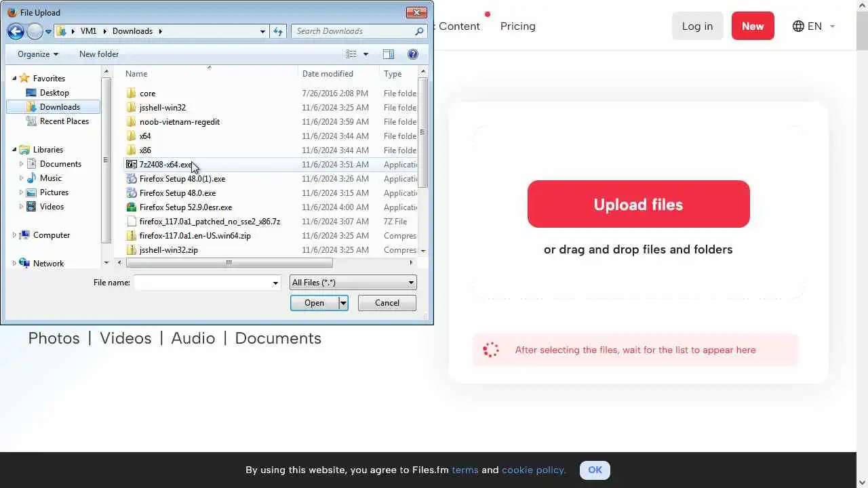
Task: Click the VM1 segment in the address path
Action: [x=88, y=31]
